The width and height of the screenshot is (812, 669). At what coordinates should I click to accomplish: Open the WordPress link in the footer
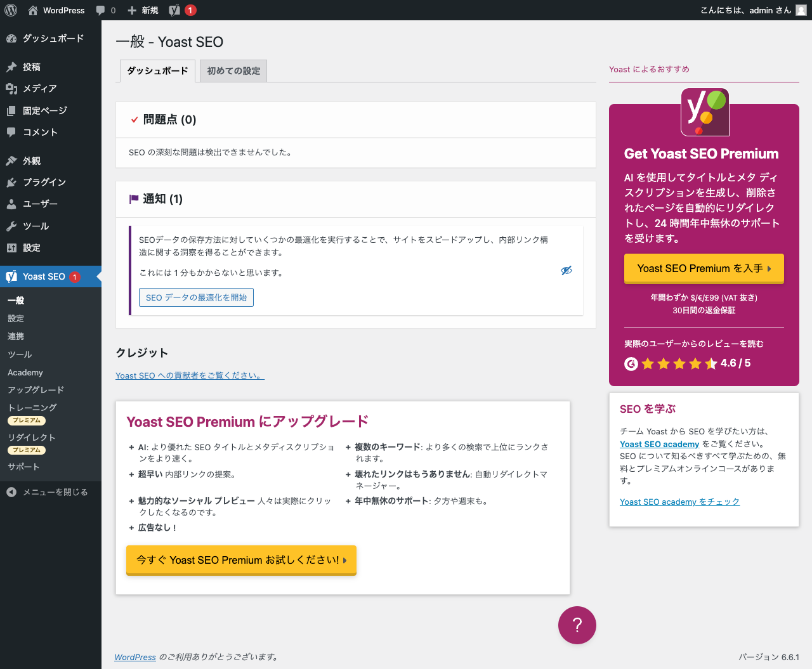click(x=135, y=657)
